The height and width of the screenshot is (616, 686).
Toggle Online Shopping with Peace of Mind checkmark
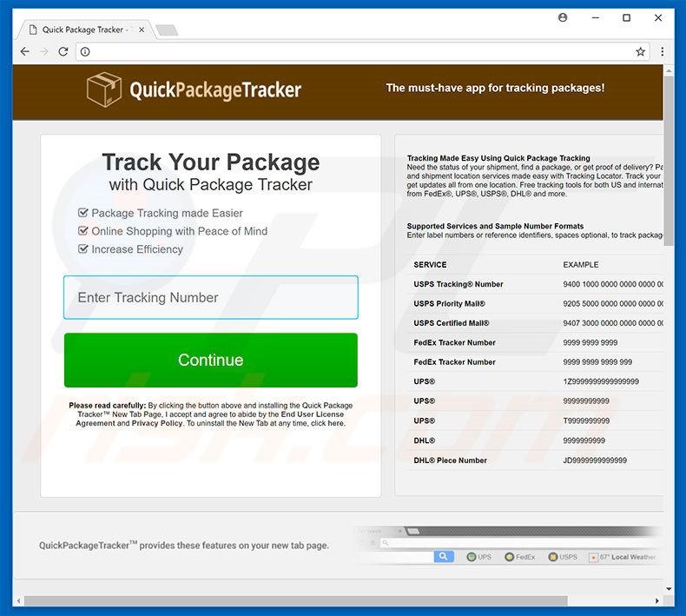[82, 231]
